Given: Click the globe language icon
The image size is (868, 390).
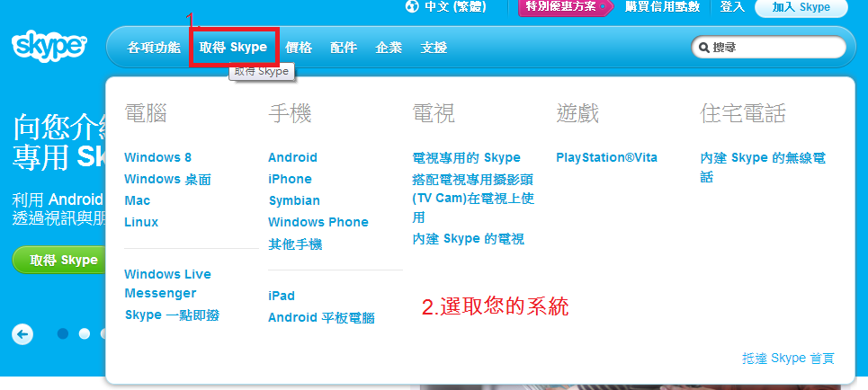Looking at the screenshot, I should [412, 6].
